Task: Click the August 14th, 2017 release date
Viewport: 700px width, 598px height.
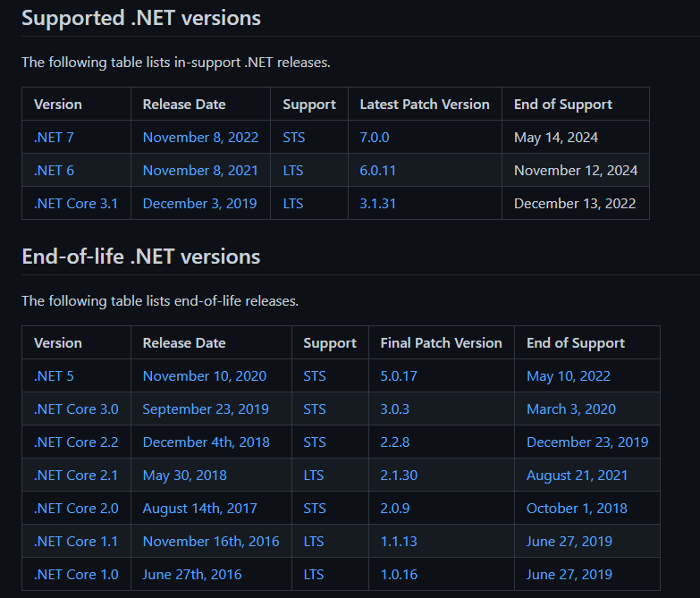Action: (x=199, y=509)
